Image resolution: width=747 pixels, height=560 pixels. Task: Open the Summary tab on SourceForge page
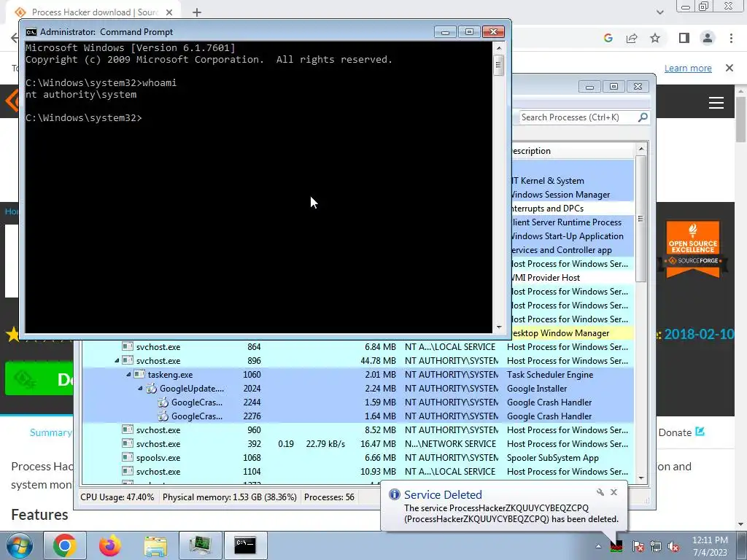click(50, 432)
